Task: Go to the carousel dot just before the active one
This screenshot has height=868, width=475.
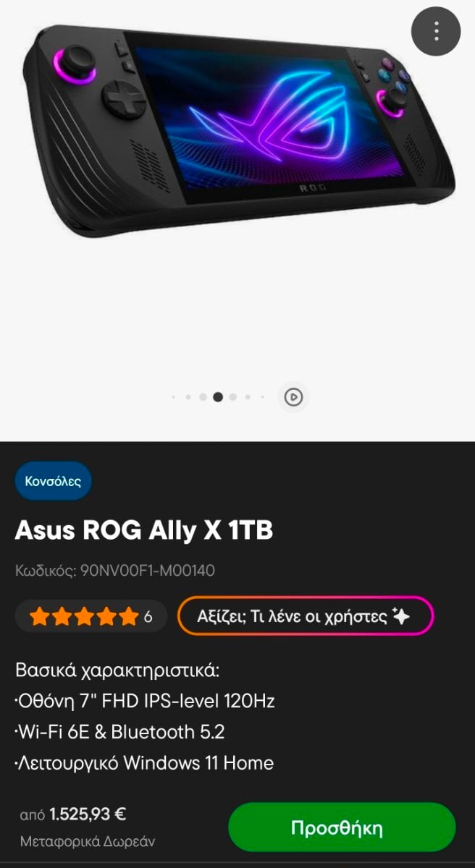Action: [x=203, y=397]
